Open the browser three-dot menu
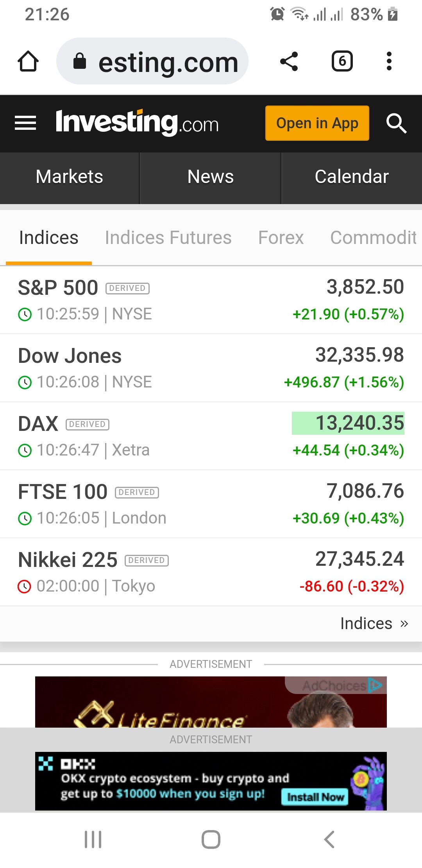 (x=389, y=61)
